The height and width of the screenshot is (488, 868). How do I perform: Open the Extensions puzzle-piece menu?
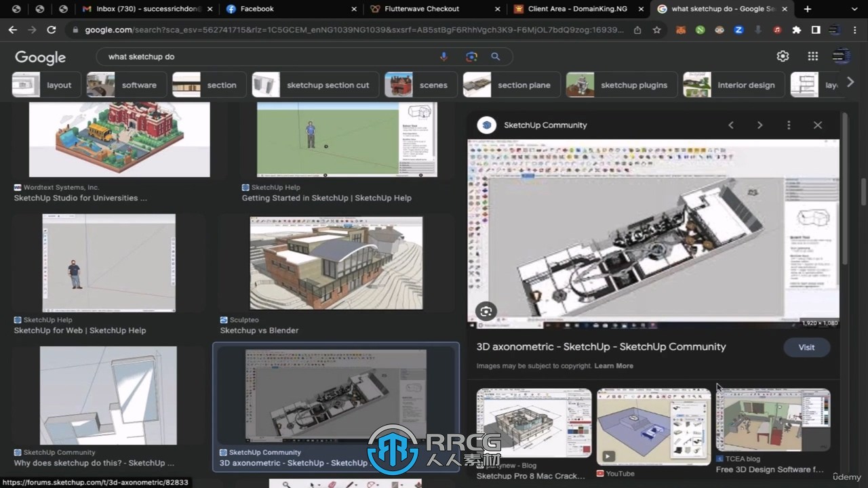[x=797, y=30]
